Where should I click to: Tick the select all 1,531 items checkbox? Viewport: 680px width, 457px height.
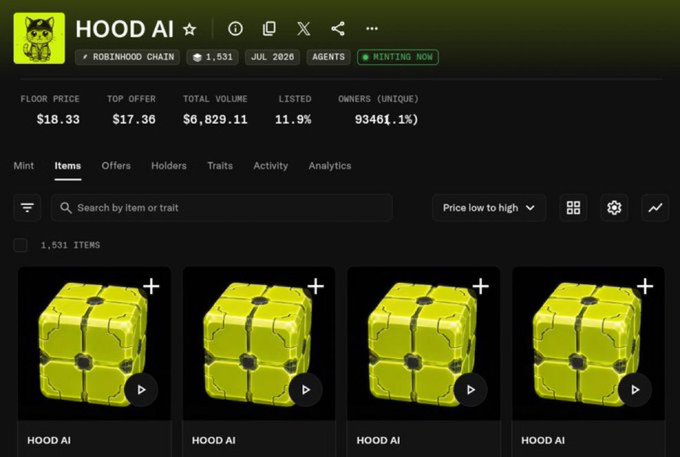click(20, 245)
